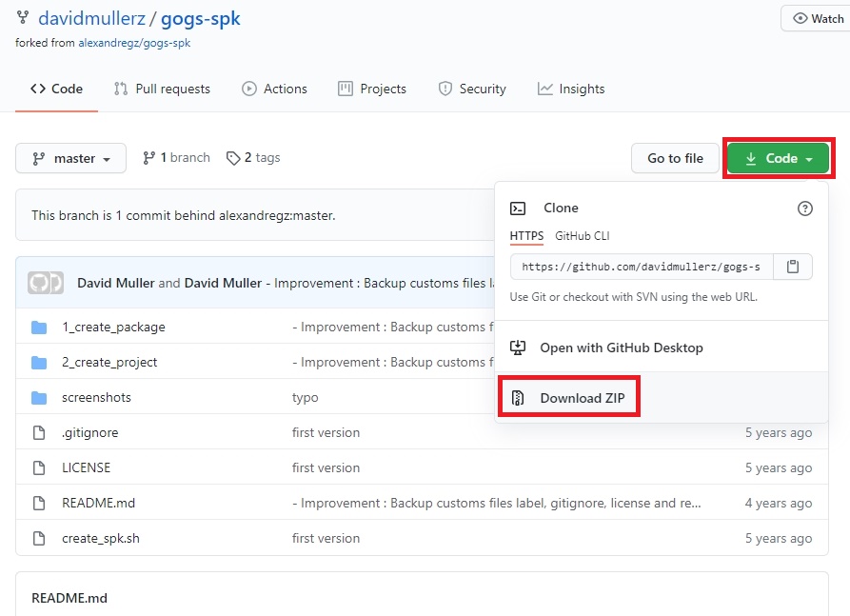The width and height of the screenshot is (850, 616).
Task: Click the folder icon for 2_create_project
Action: tap(39, 363)
